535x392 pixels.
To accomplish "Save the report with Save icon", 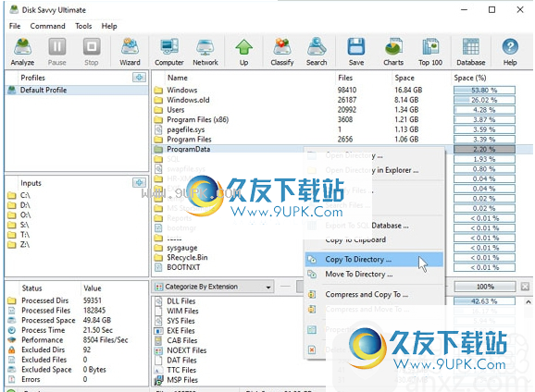I will (x=356, y=52).
